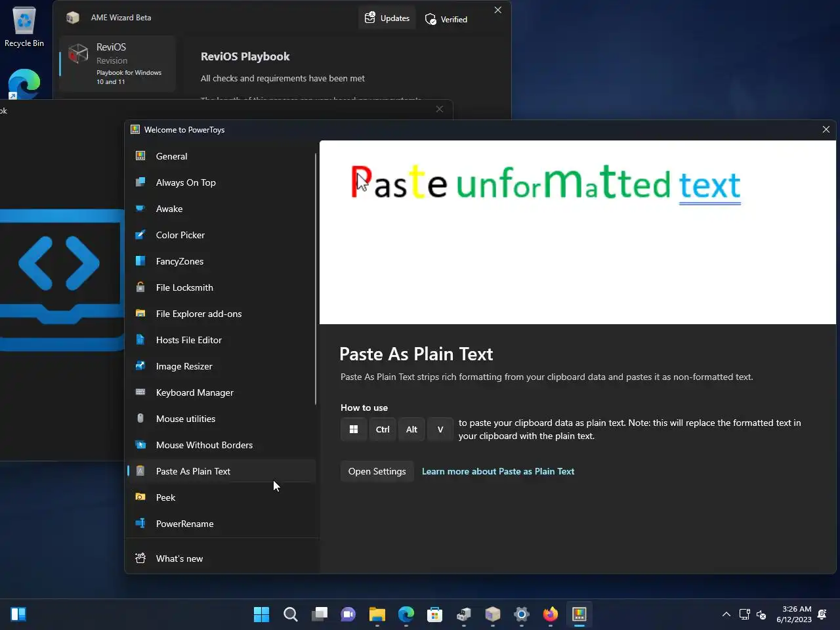Click the AME Wizard Beta box icon
The image size is (840, 630).
[x=73, y=18]
